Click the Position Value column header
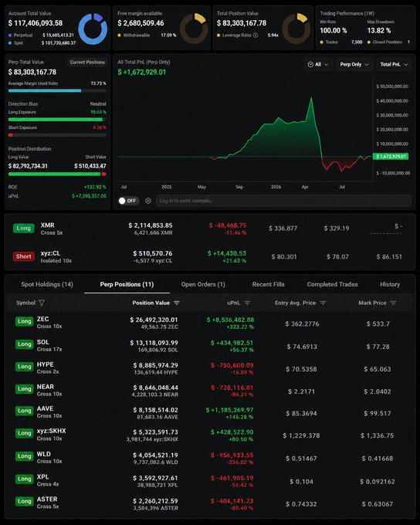 [151, 303]
